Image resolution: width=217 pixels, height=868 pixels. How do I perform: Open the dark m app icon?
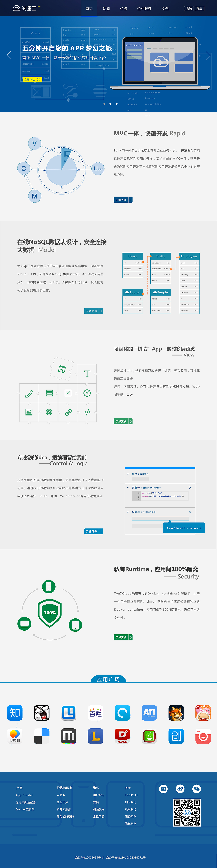click(x=68, y=736)
